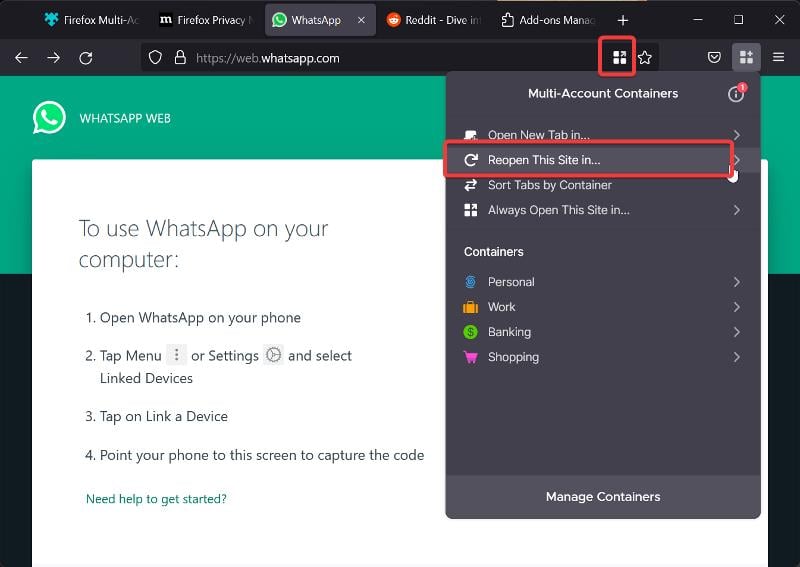Viewport: 800px width, 567px height.
Task: Reload the current WhatsApp page
Action: [x=86, y=58]
